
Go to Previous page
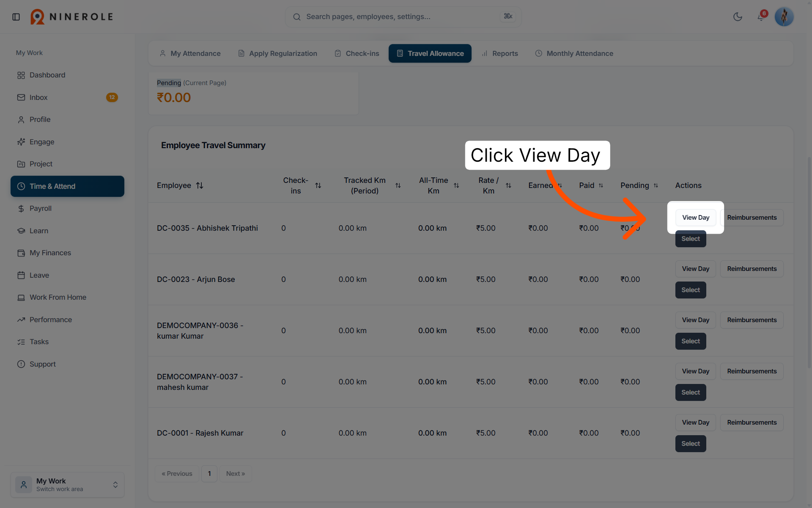pyautogui.click(x=177, y=474)
